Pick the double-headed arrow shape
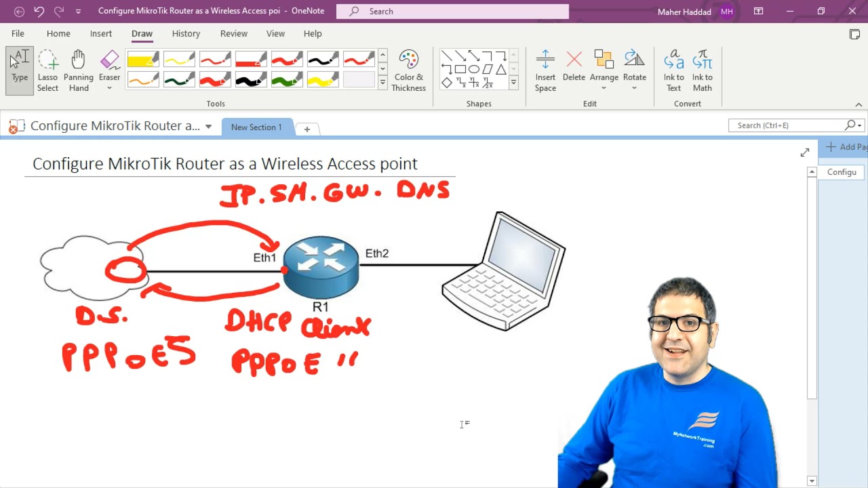 pyautogui.click(x=473, y=56)
